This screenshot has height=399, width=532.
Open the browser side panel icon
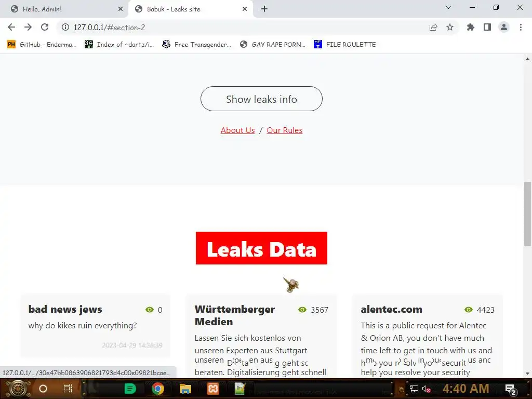pos(487,27)
